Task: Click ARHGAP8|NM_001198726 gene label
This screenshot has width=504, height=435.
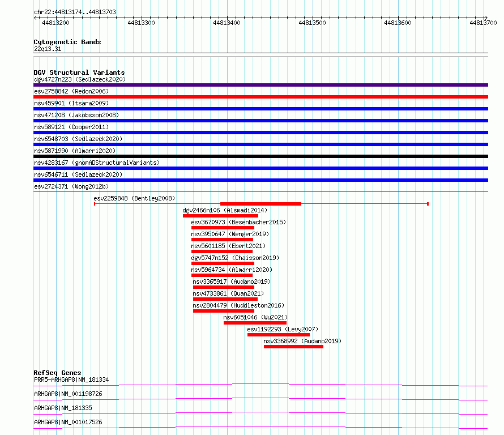Action: click(x=68, y=394)
